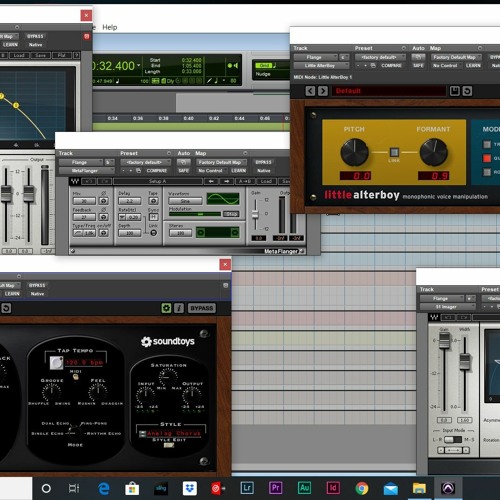Toggle green BYPASS button in Soundtoys plugin

pyautogui.click(x=202, y=308)
